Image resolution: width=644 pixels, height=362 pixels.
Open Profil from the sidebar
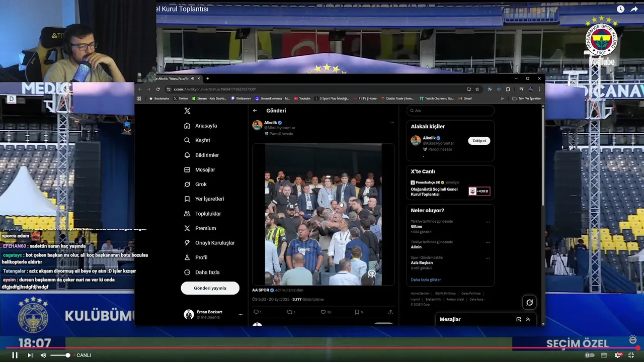coord(196,257)
